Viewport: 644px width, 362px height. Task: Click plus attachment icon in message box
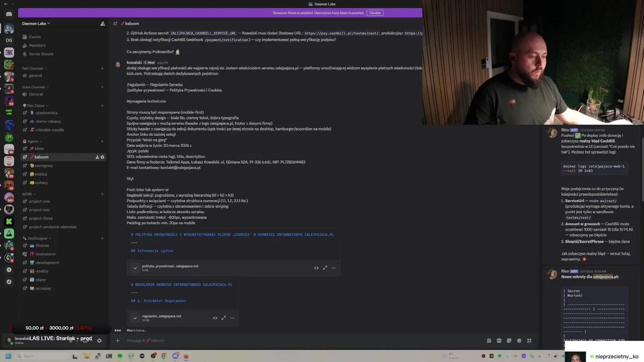pyautogui.click(x=118, y=340)
